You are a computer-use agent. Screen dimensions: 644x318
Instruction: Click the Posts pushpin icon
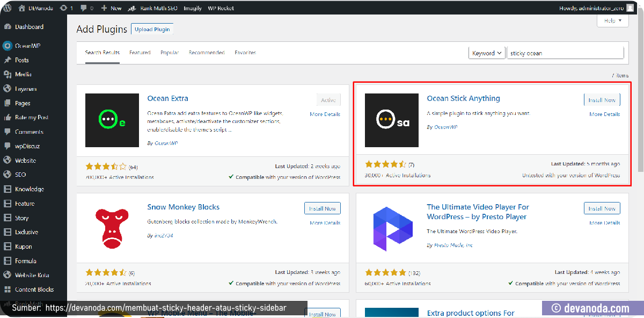pos(8,60)
